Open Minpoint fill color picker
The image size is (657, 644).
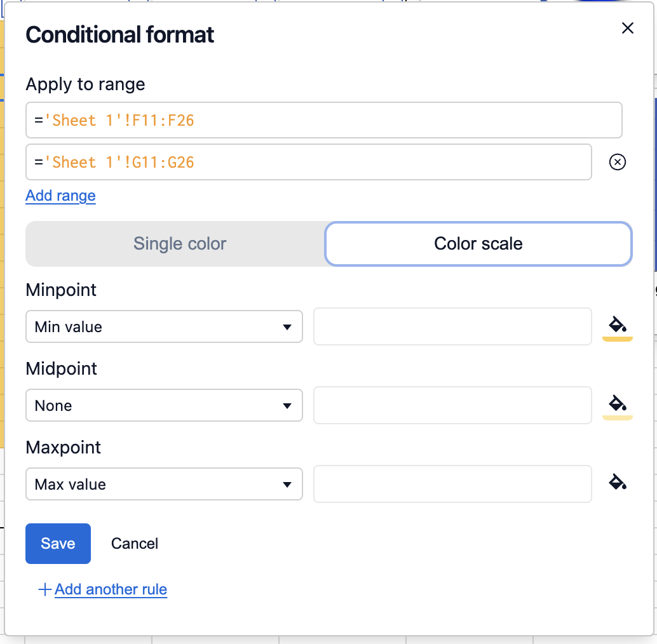click(617, 326)
